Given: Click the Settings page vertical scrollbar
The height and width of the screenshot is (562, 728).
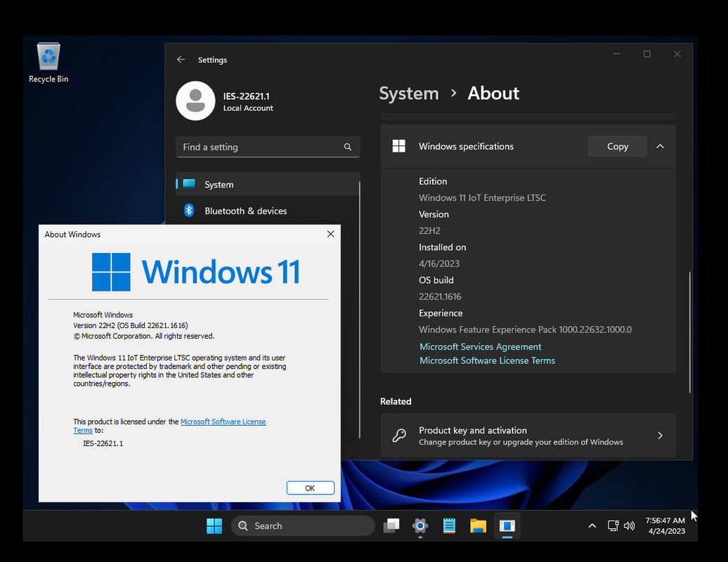Looking at the screenshot, I should pos(690,332).
